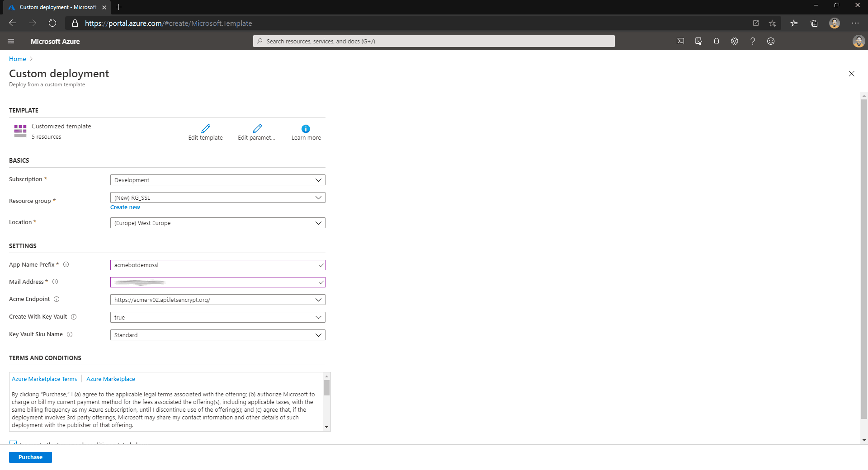Open portal settings gear icon

[x=734, y=41]
